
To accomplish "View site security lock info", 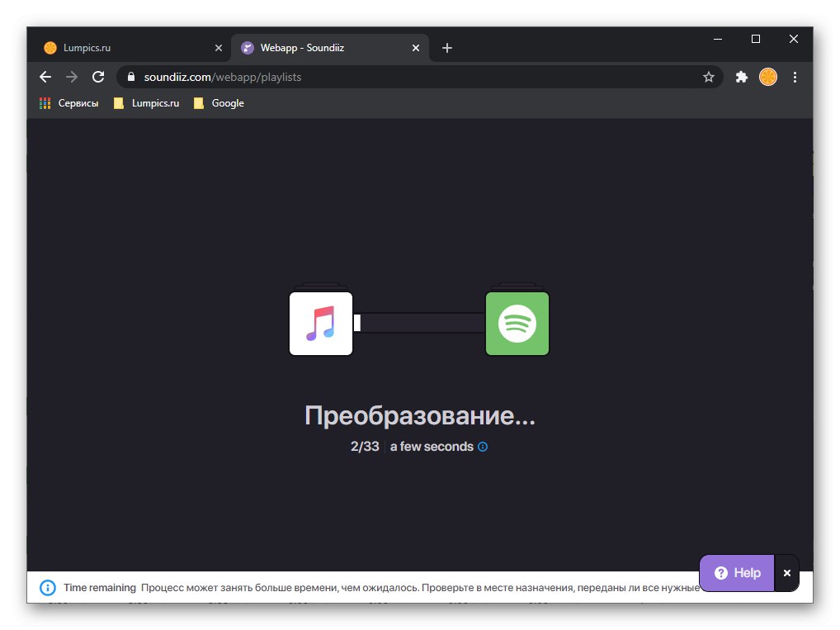I will click(x=130, y=78).
